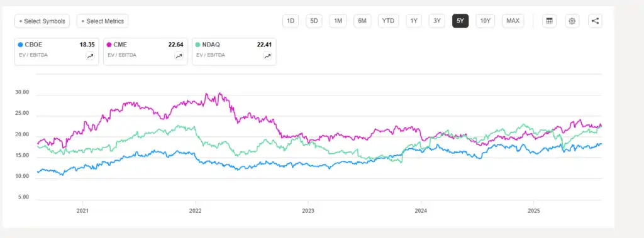
Task: Open the Select Metrics dropdown
Action: pyautogui.click(x=103, y=21)
